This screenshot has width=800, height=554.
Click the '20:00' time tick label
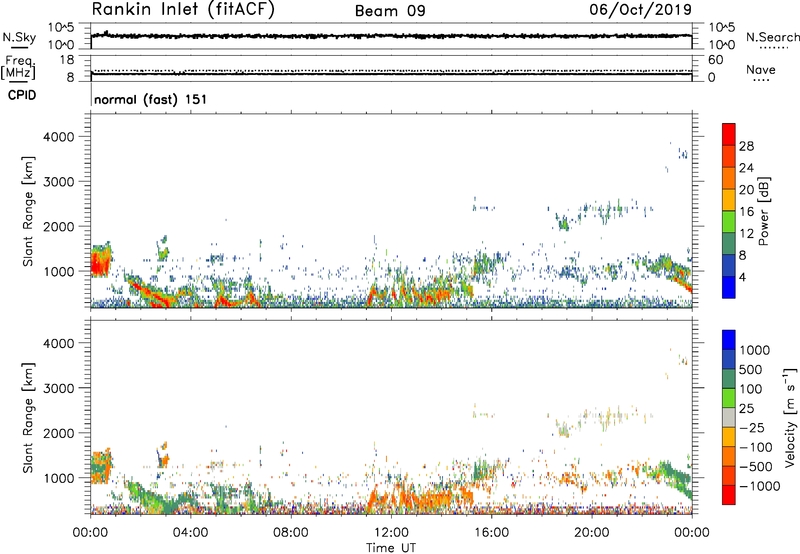click(x=591, y=533)
